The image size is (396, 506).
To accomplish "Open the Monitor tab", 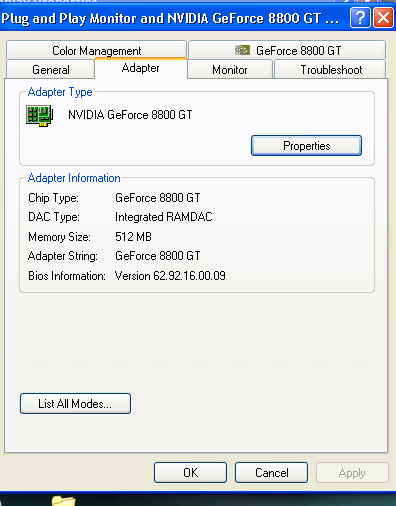I will tap(230, 69).
